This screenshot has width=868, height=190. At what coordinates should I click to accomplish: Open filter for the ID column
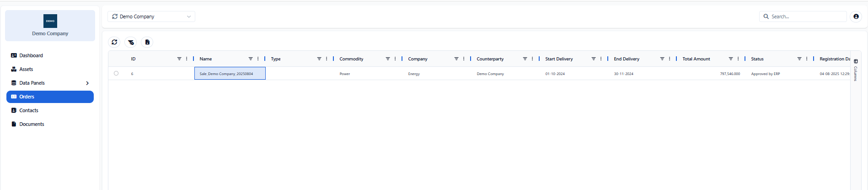(x=179, y=59)
